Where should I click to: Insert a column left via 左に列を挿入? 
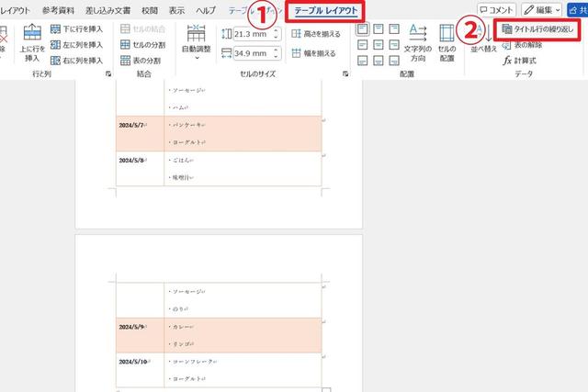point(76,45)
